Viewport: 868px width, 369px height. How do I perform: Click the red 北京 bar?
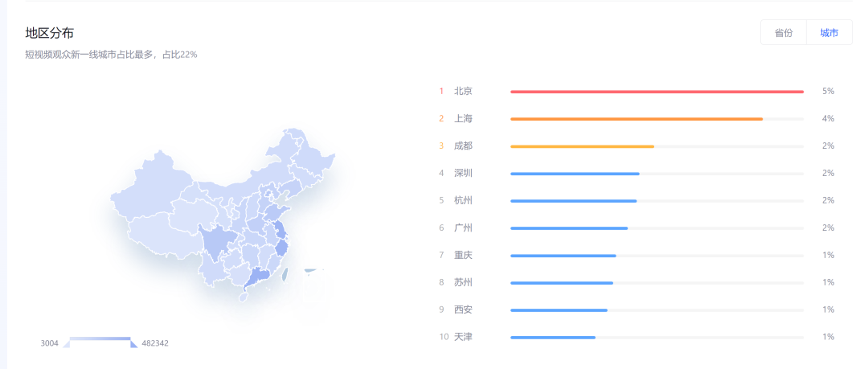657,92
